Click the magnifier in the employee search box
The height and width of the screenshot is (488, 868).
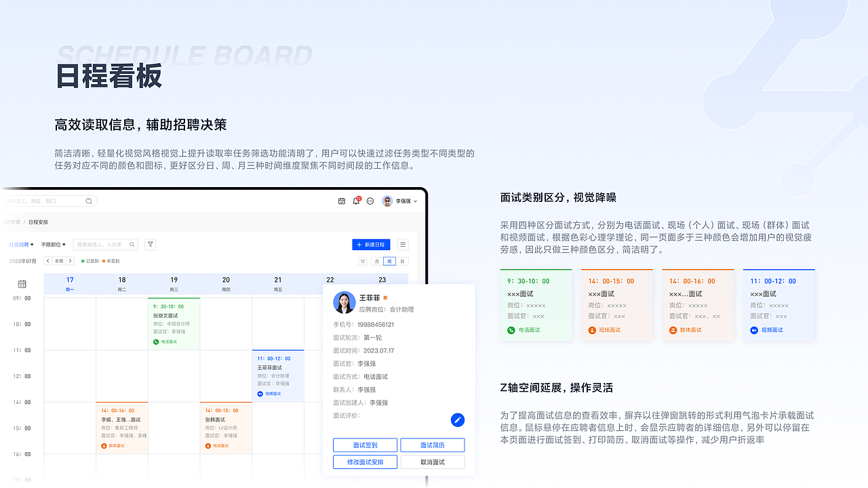89,201
